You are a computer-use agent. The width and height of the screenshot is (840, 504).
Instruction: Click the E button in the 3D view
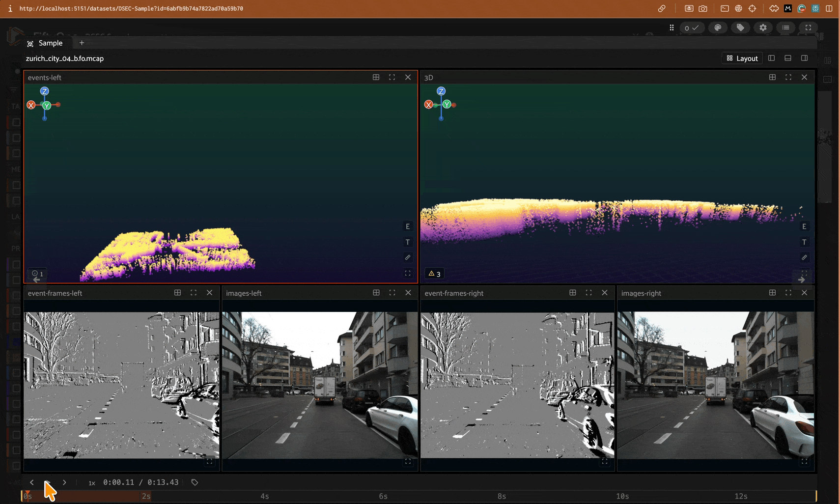[x=804, y=226]
